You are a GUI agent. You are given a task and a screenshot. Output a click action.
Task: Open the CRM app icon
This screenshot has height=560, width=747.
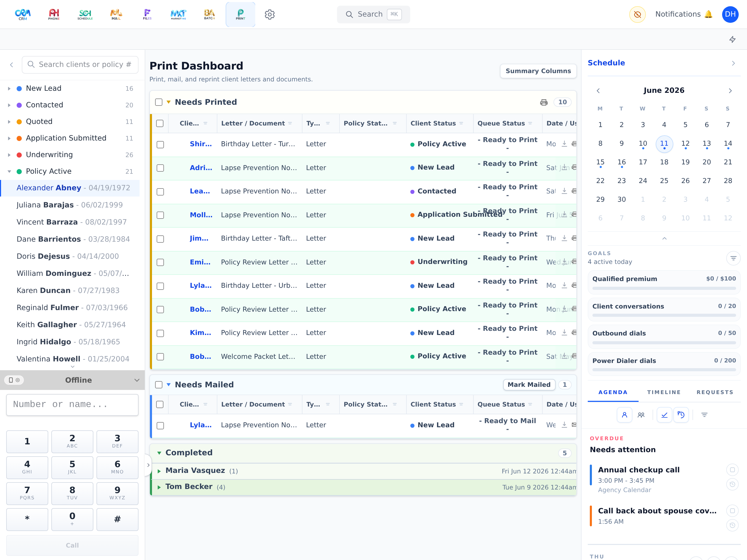coord(23,14)
